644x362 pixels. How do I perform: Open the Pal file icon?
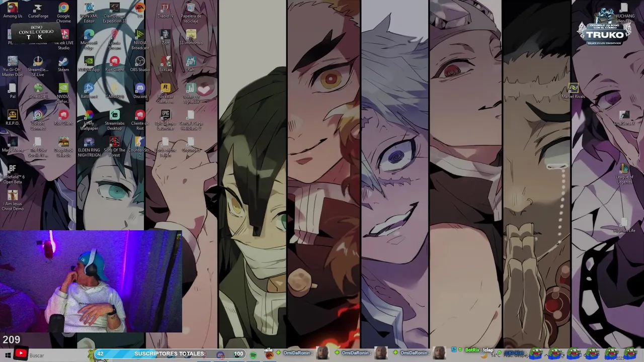tap(13, 91)
